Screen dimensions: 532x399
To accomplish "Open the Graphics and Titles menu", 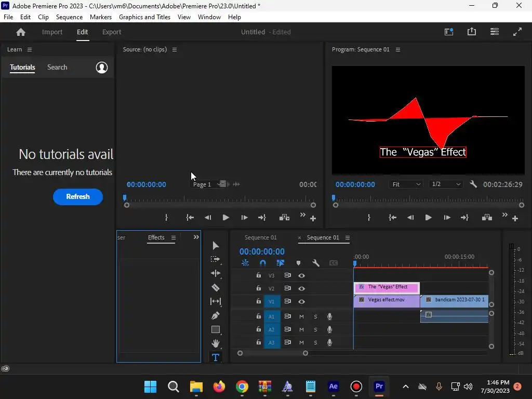I will (144, 17).
